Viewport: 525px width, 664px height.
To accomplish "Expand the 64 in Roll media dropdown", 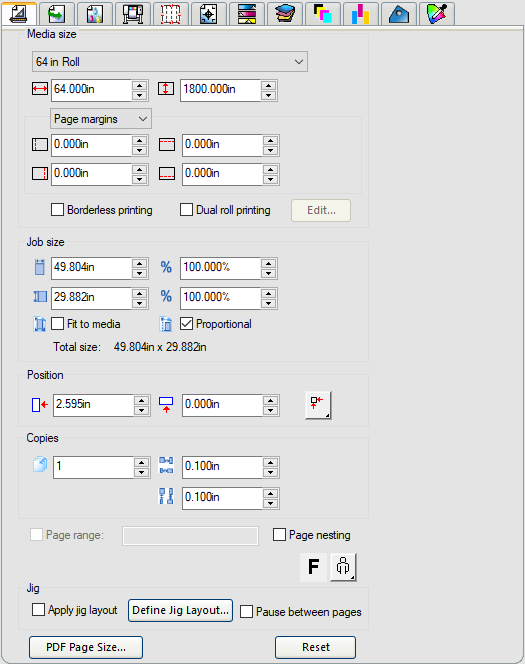I will point(170,62).
